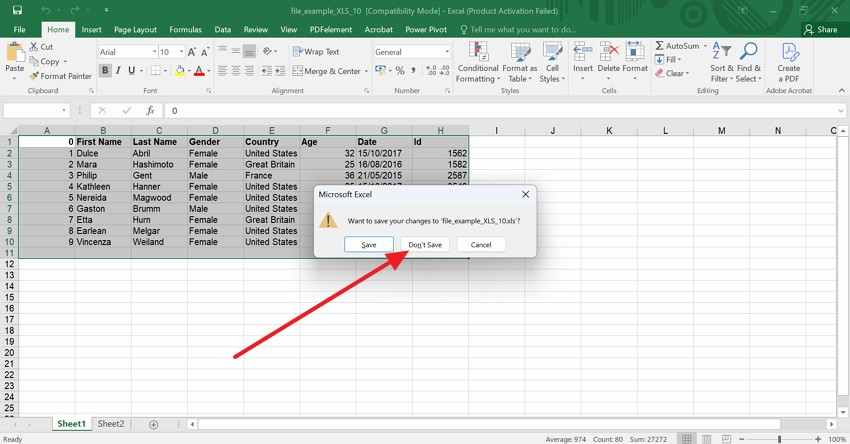Click Merge & Center
The height and width of the screenshot is (444, 850).
(326, 71)
